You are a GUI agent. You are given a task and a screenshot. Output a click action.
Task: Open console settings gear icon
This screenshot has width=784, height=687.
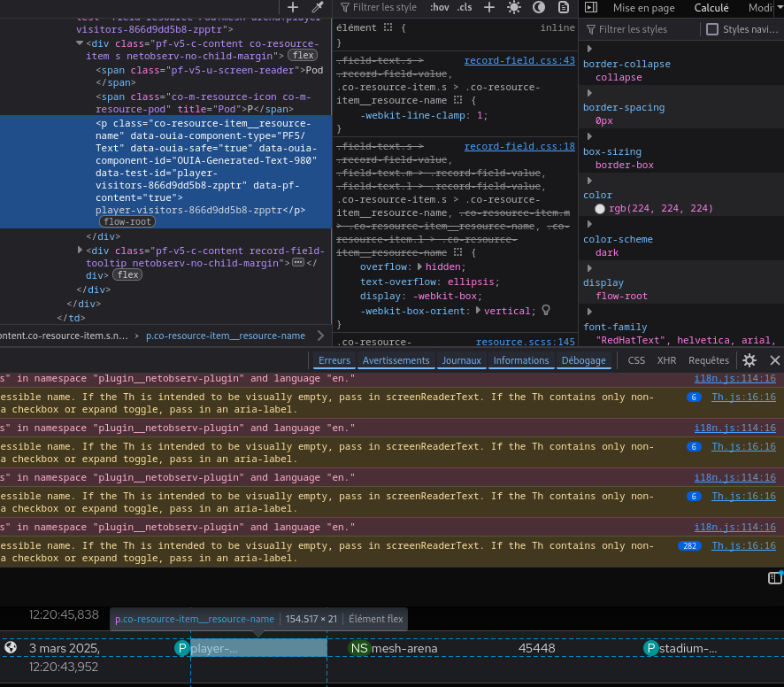[749, 360]
